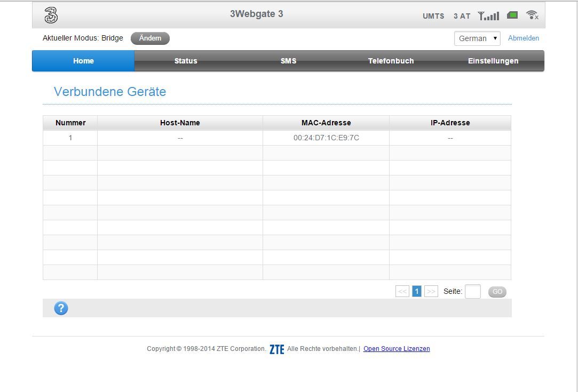Open the Home tab
The image size is (578, 392).
tap(83, 61)
